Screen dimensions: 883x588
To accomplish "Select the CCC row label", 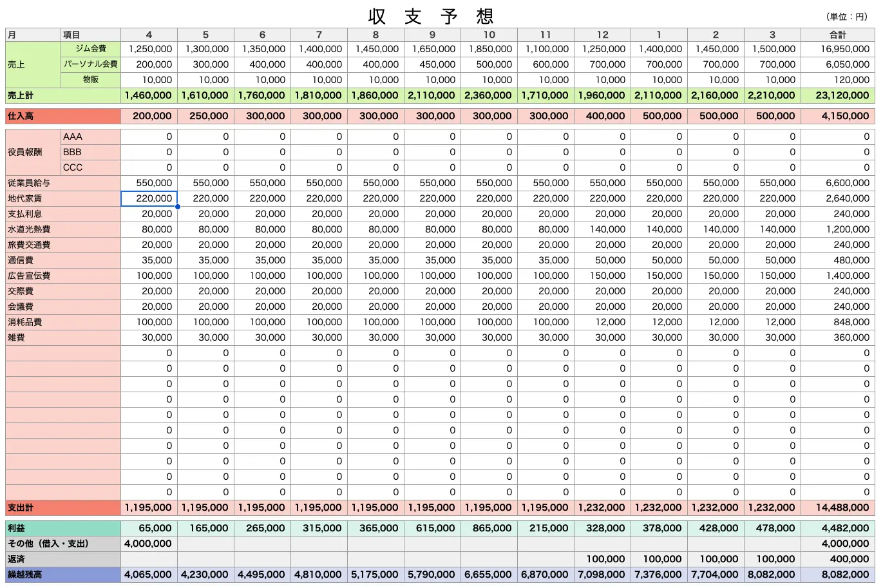I will pyautogui.click(x=91, y=167).
